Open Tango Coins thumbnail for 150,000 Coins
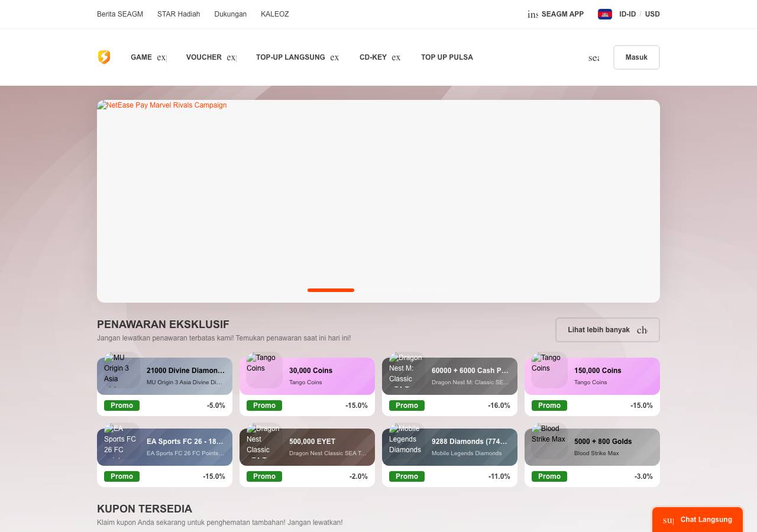 (x=549, y=370)
